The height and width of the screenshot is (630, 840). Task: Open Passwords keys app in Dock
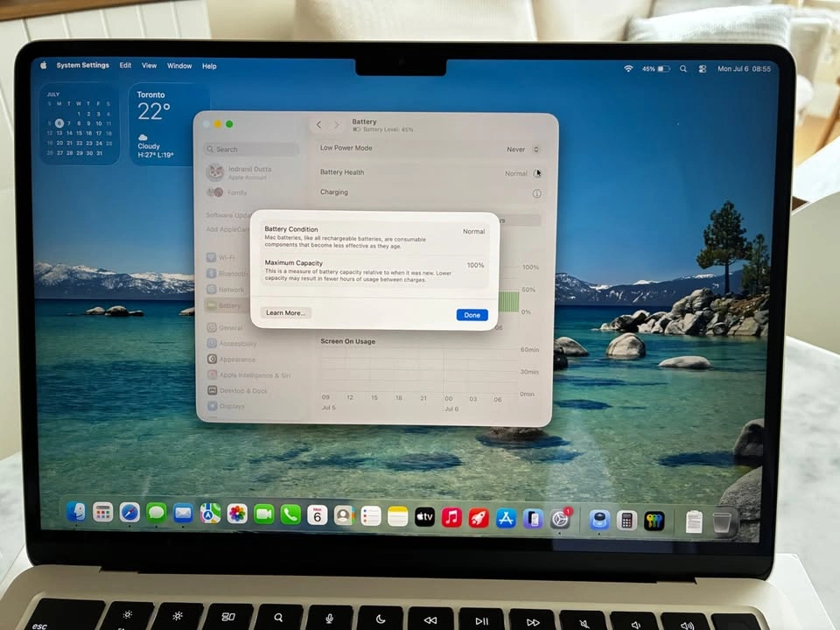(654, 521)
